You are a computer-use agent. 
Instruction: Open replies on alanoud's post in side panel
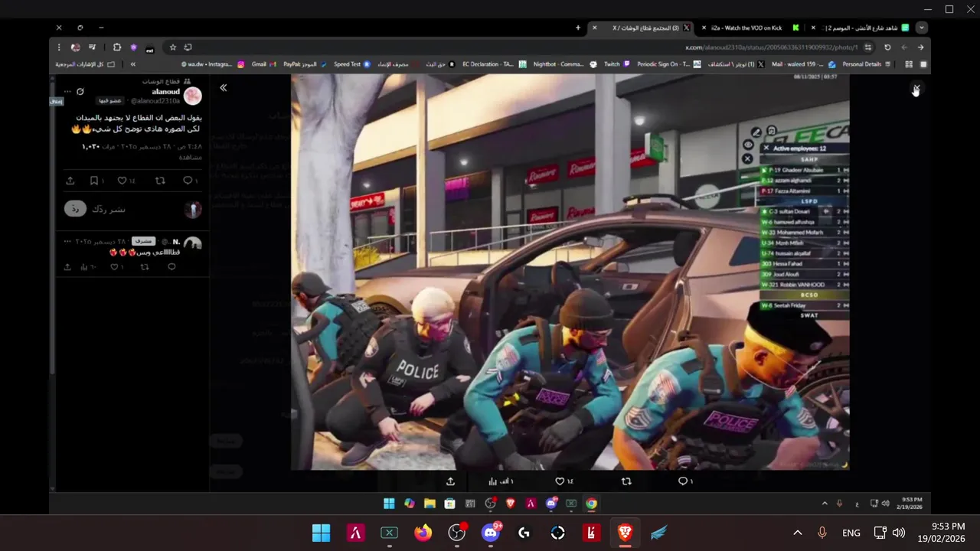(188, 181)
